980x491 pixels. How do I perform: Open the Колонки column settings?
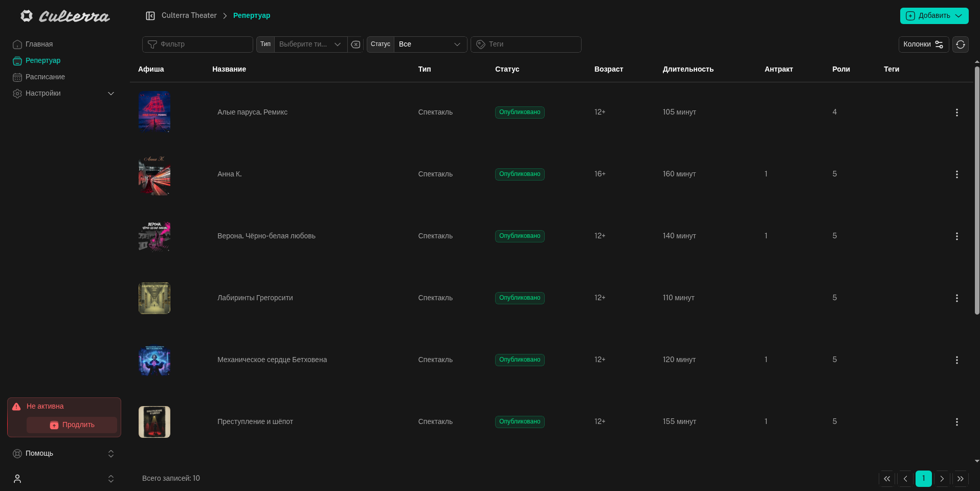tap(923, 44)
